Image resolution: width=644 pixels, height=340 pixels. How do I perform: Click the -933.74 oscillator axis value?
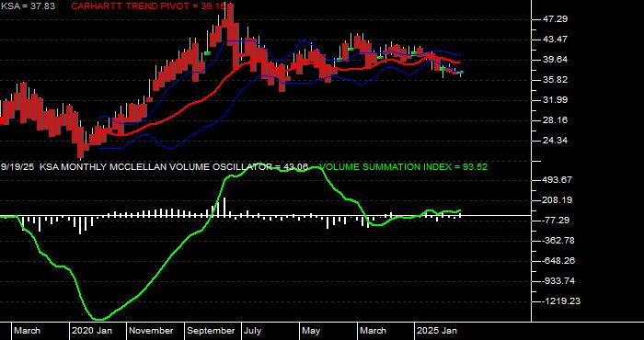click(x=558, y=281)
